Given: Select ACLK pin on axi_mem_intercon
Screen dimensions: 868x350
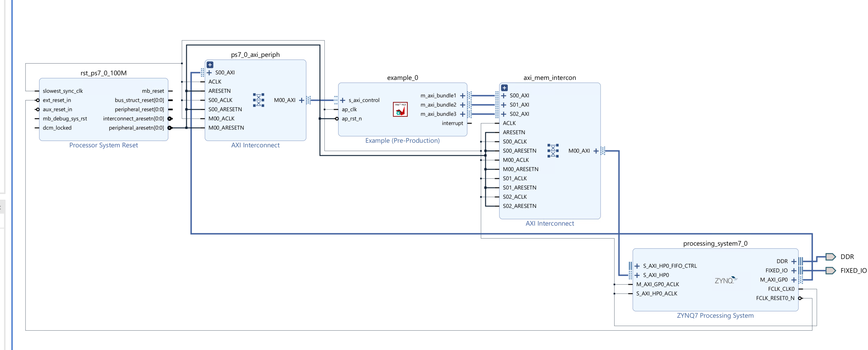Looking at the screenshot, I should click(x=509, y=123).
